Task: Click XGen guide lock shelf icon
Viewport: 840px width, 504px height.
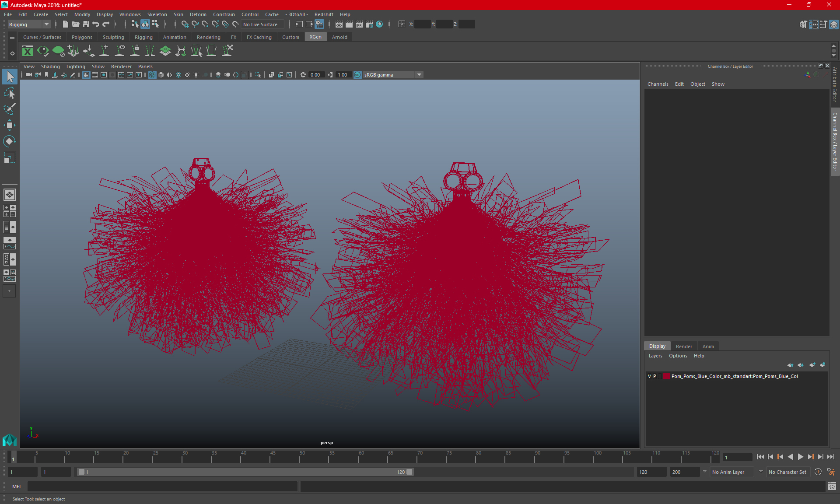Action: (x=135, y=51)
